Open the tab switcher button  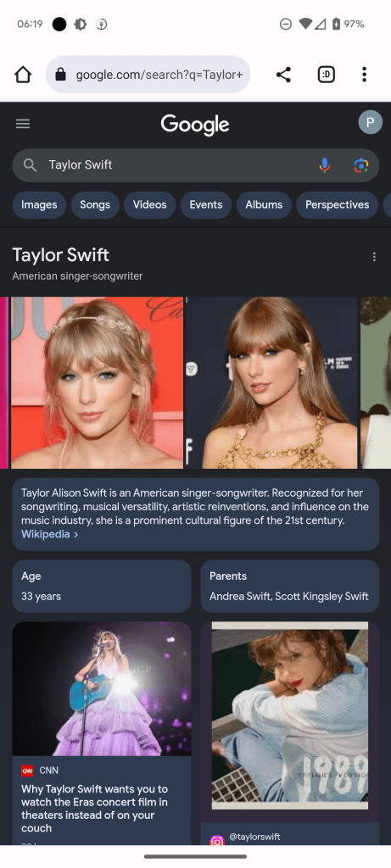click(x=327, y=75)
